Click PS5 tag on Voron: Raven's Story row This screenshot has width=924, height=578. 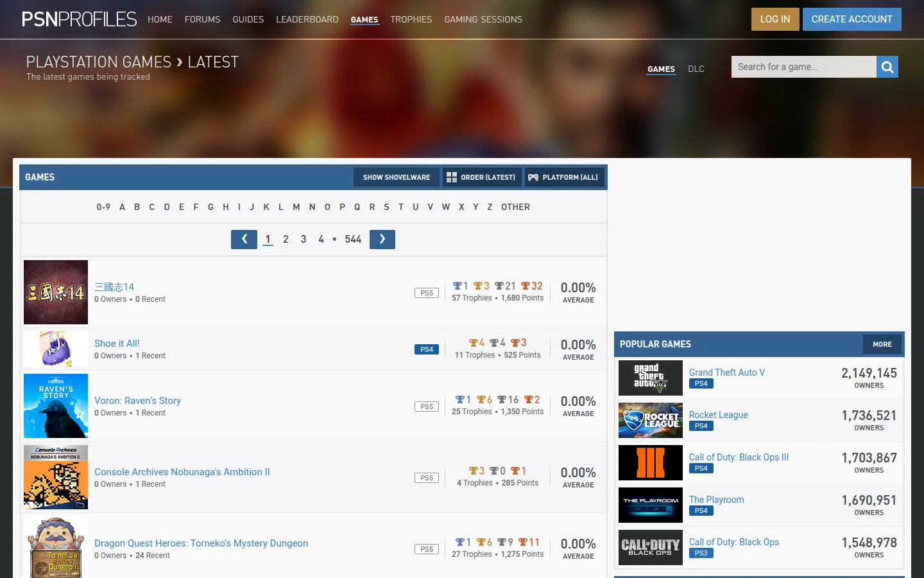tap(427, 407)
